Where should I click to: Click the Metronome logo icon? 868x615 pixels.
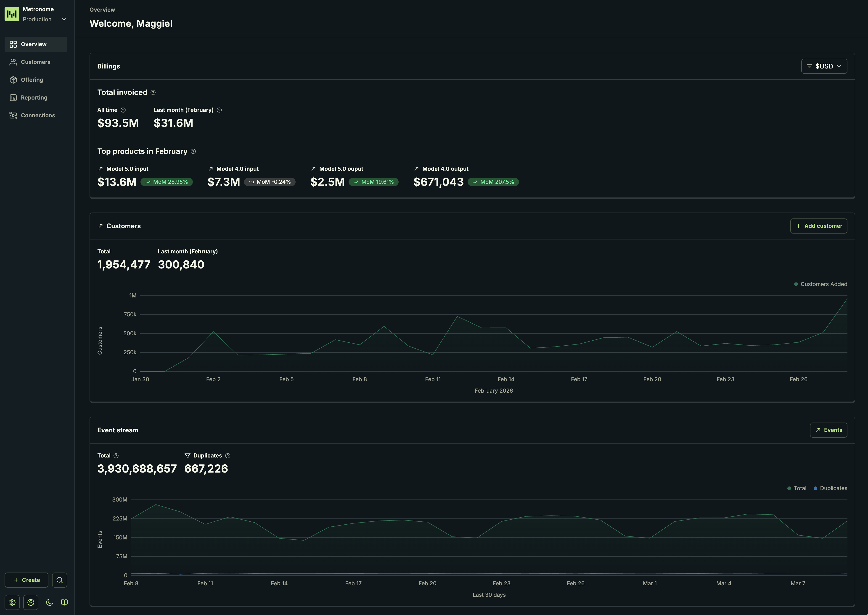(12, 14)
